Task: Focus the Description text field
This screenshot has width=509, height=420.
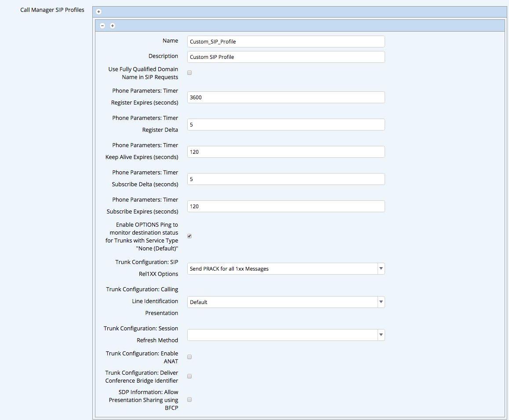Action: coord(286,57)
